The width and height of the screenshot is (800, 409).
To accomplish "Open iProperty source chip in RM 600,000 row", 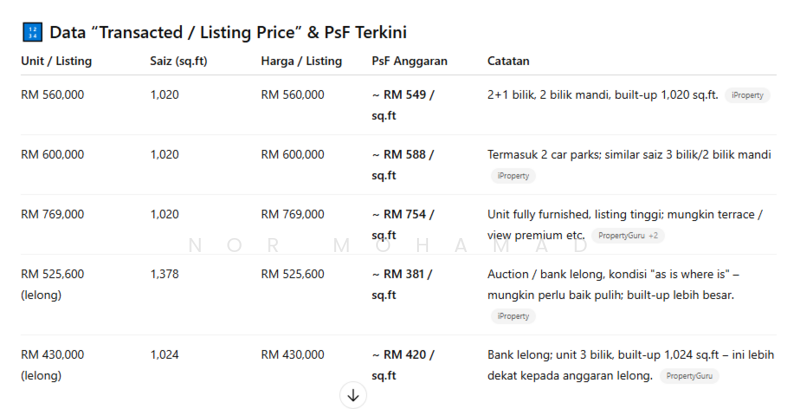I will [513, 176].
